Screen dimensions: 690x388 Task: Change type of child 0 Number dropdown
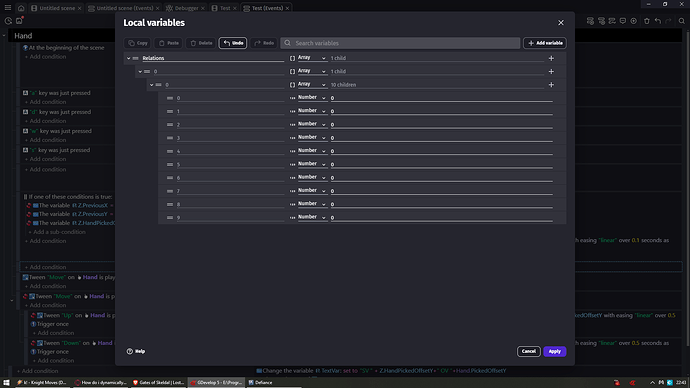coord(312,98)
